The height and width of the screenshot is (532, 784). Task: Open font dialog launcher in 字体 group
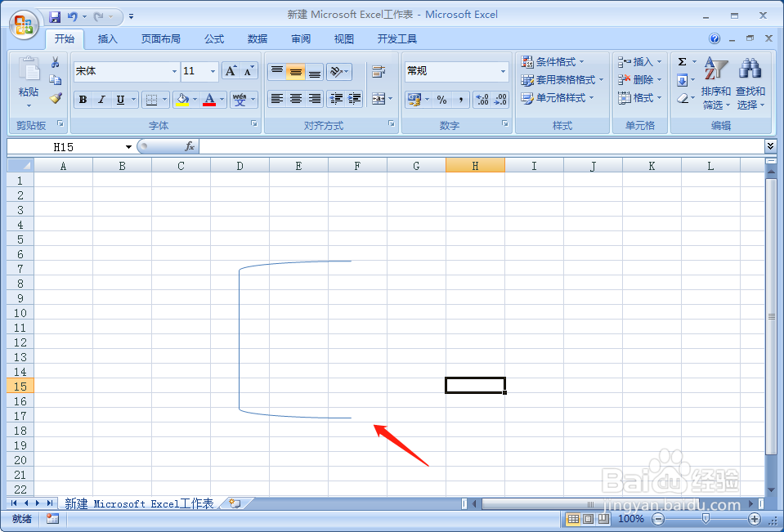[254, 123]
